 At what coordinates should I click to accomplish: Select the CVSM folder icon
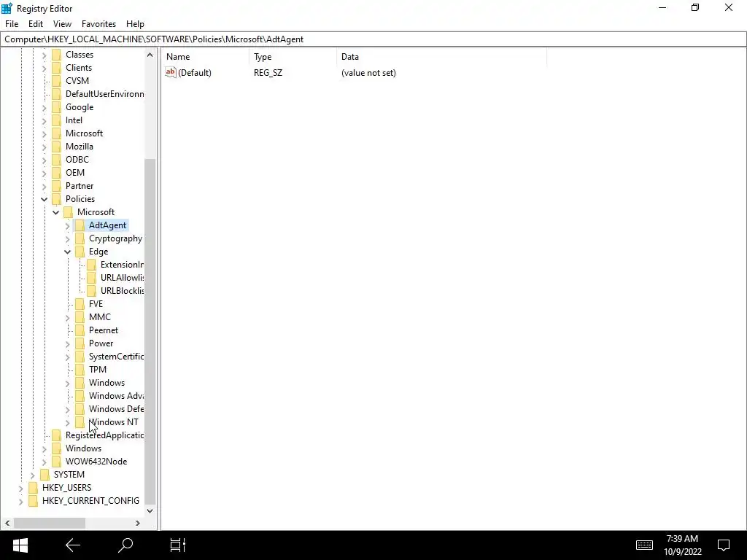tap(56, 80)
